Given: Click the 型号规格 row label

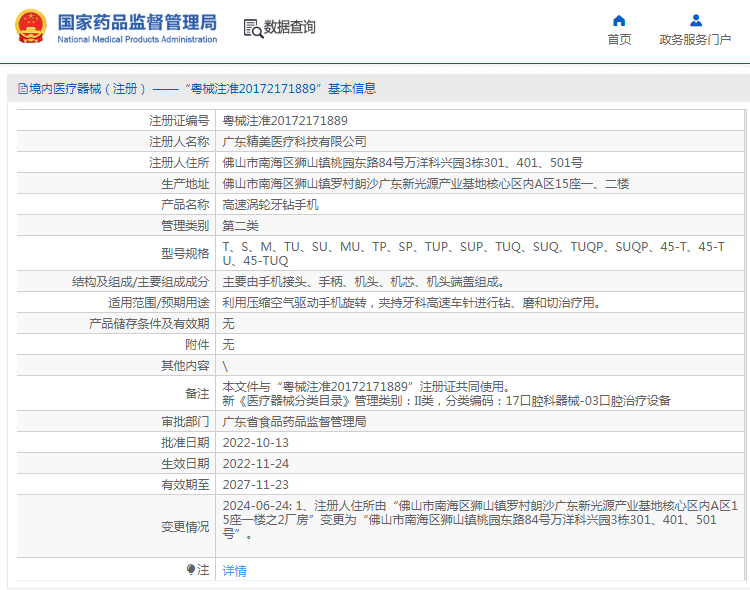Looking at the screenshot, I should point(185,254).
